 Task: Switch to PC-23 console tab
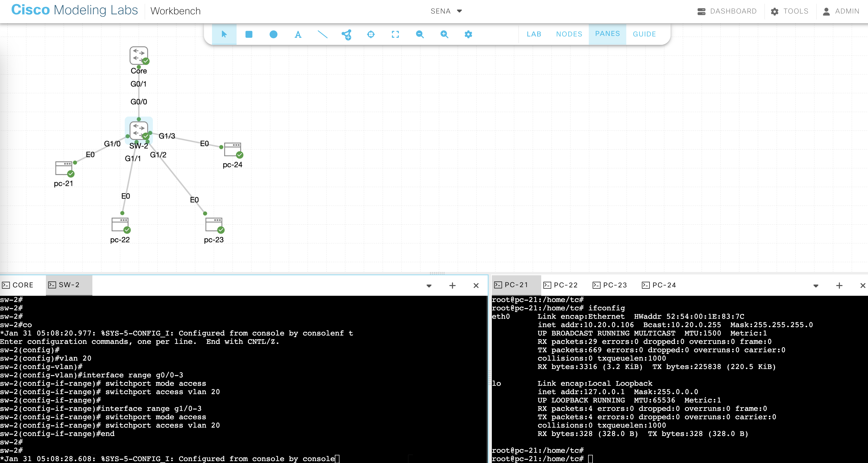610,285
